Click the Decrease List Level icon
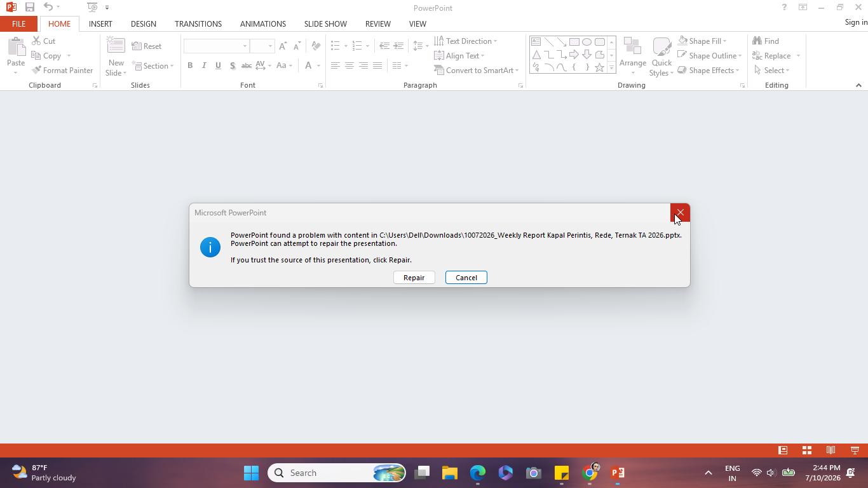Image resolution: width=868 pixels, height=488 pixels. pos(384,46)
